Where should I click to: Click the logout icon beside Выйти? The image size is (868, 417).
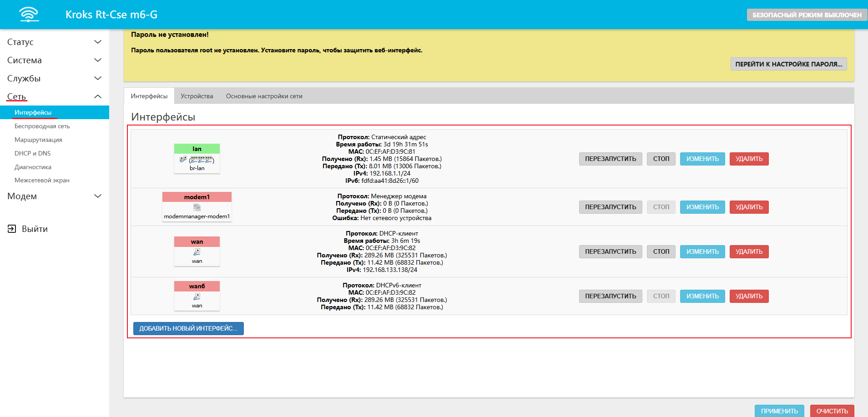[12, 229]
